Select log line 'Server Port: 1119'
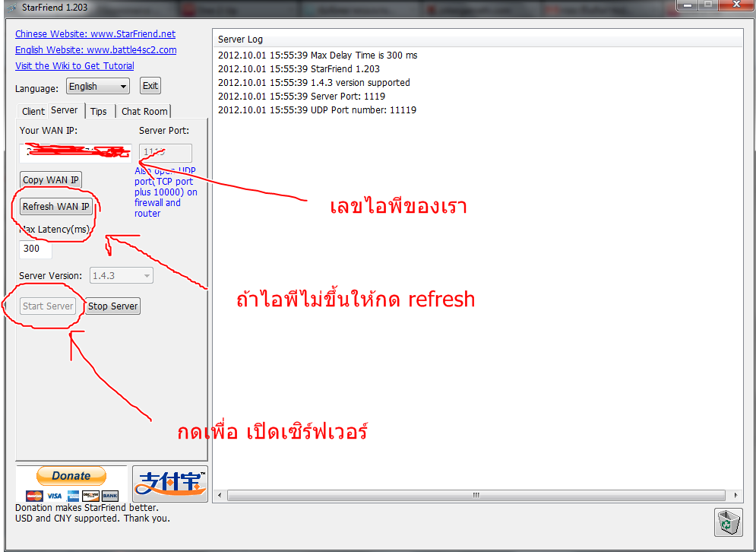The image size is (756, 552). coord(302,96)
